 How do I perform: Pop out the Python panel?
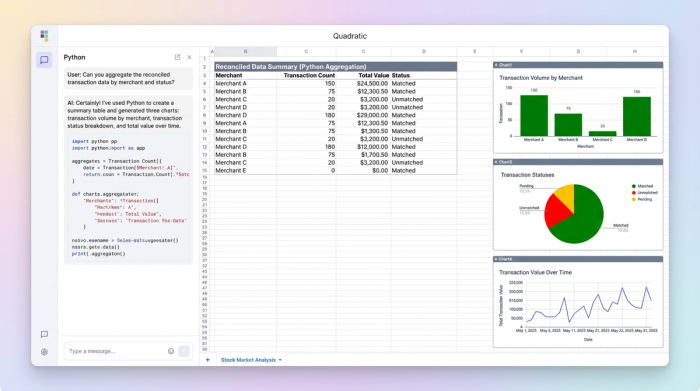click(177, 57)
